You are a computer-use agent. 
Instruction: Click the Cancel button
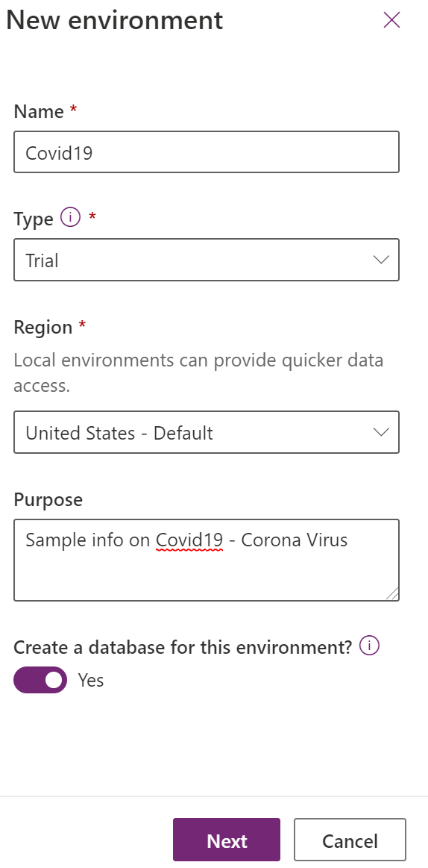tap(350, 840)
